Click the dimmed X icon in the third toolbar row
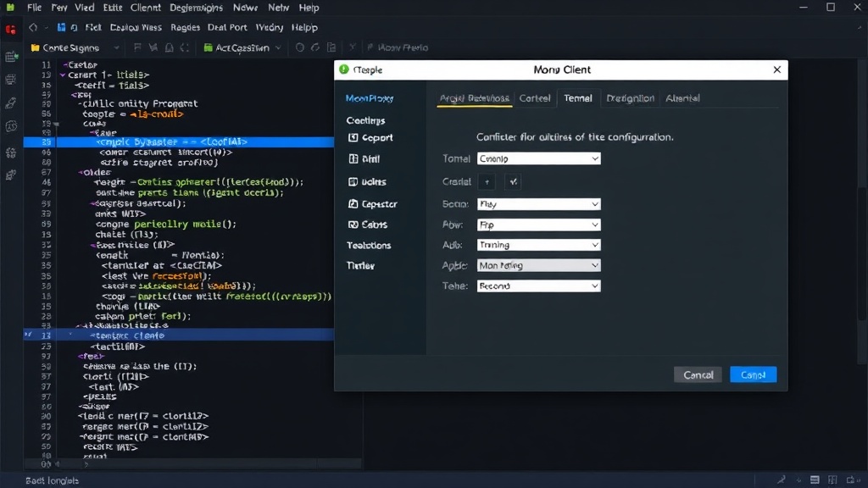Image resolution: width=868 pixels, height=488 pixels. tap(352, 47)
